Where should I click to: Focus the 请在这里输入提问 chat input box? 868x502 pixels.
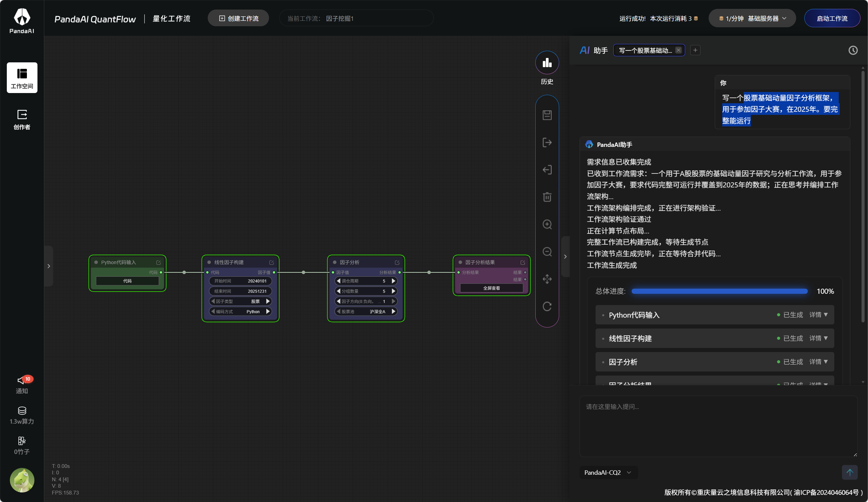click(x=719, y=426)
